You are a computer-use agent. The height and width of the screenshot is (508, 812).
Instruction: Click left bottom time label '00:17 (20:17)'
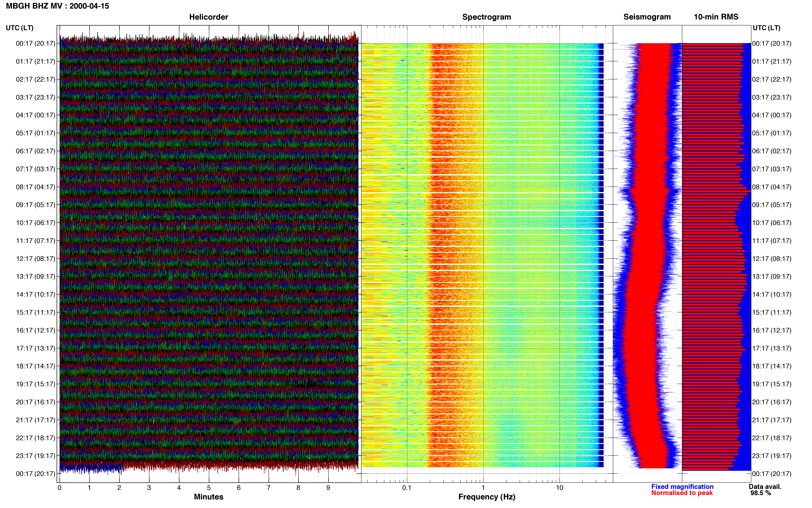pyautogui.click(x=36, y=474)
